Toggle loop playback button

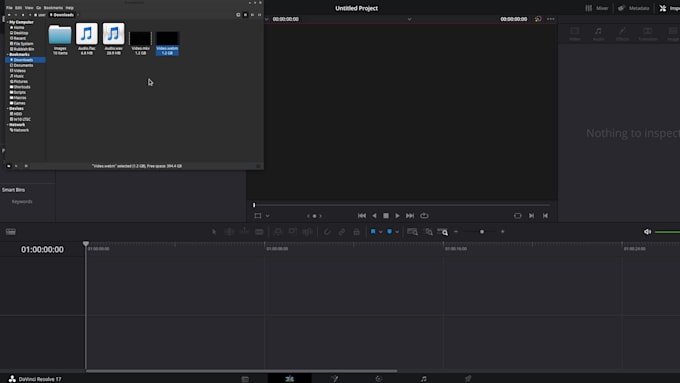point(424,216)
